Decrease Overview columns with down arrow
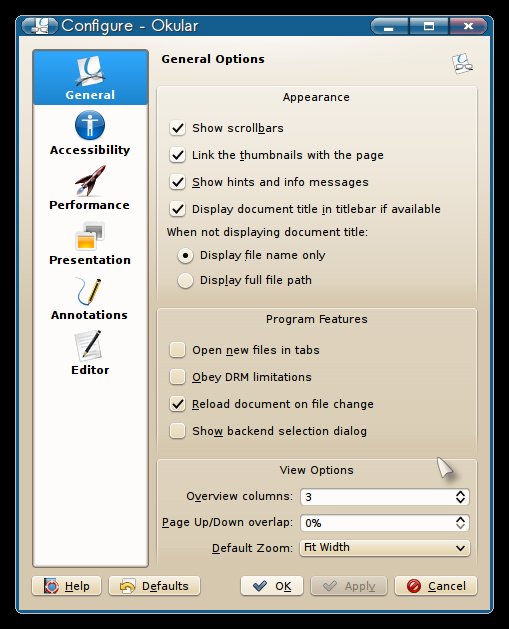Screen dimensions: 509x629 tap(460, 501)
